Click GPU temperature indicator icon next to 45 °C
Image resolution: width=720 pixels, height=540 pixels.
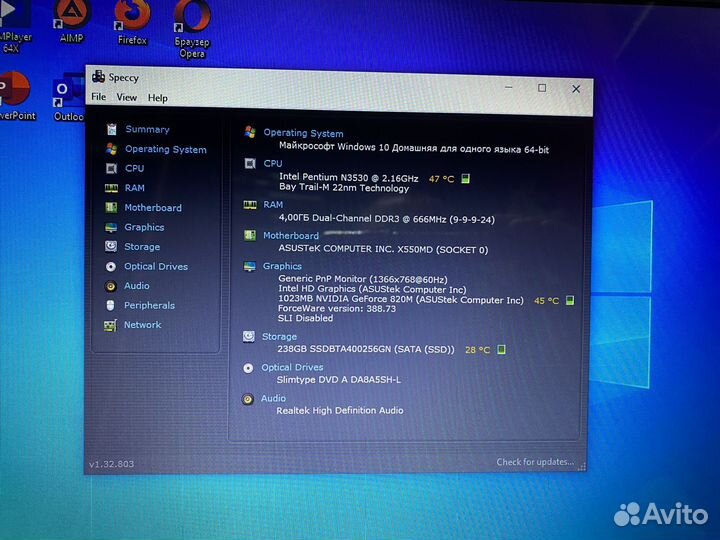pyautogui.click(x=569, y=300)
